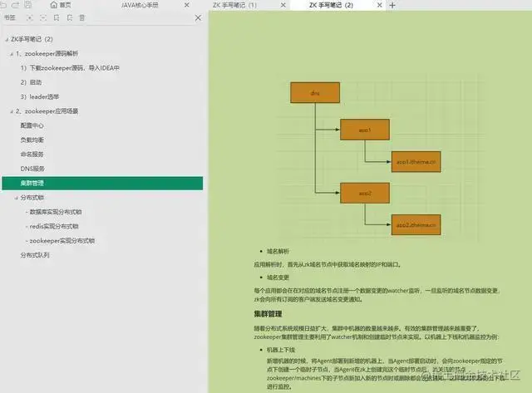Click the app1 box in the diagram
Screen dimensions: 532x393
click(365, 130)
